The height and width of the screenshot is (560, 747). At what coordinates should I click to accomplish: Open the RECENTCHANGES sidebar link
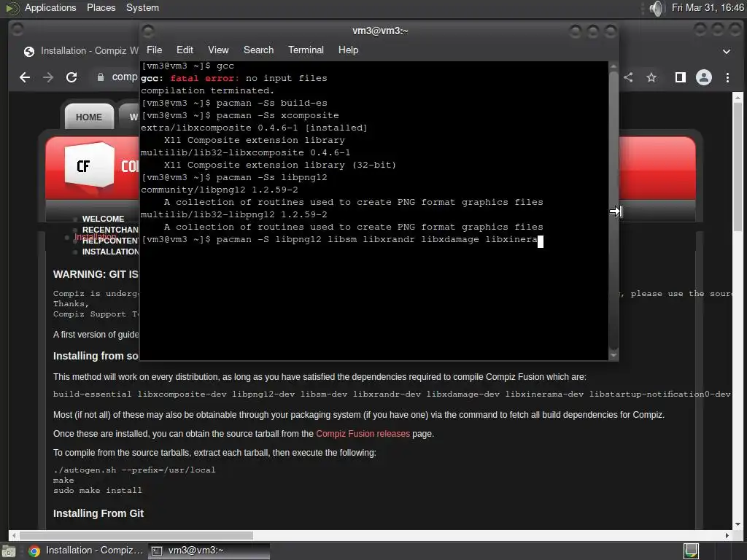tap(110, 230)
